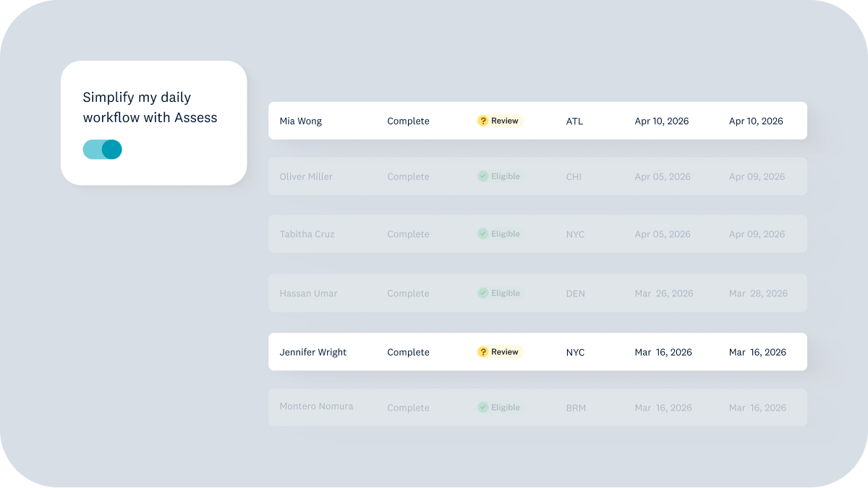The width and height of the screenshot is (868, 488).
Task: Open the Mia Wong record
Action: [x=301, y=121]
